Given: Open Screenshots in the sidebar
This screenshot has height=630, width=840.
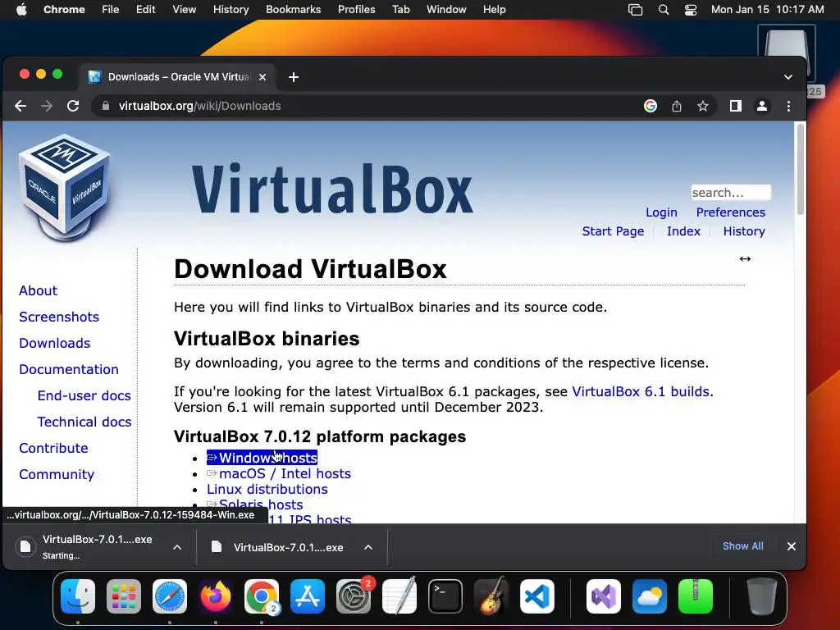Looking at the screenshot, I should 59,317.
